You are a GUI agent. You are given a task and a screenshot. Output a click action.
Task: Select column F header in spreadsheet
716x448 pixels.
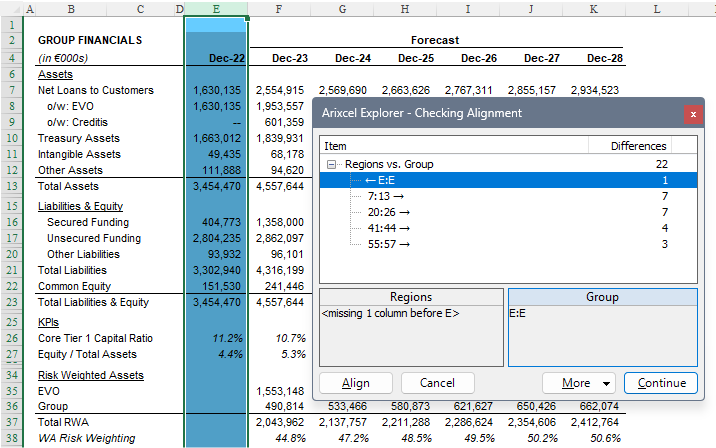click(278, 9)
